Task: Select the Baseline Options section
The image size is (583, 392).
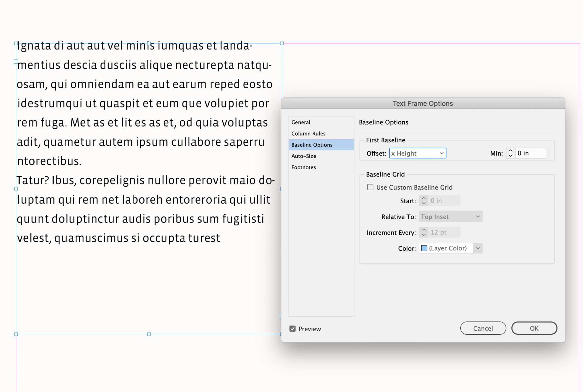Action: [x=321, y=145]
